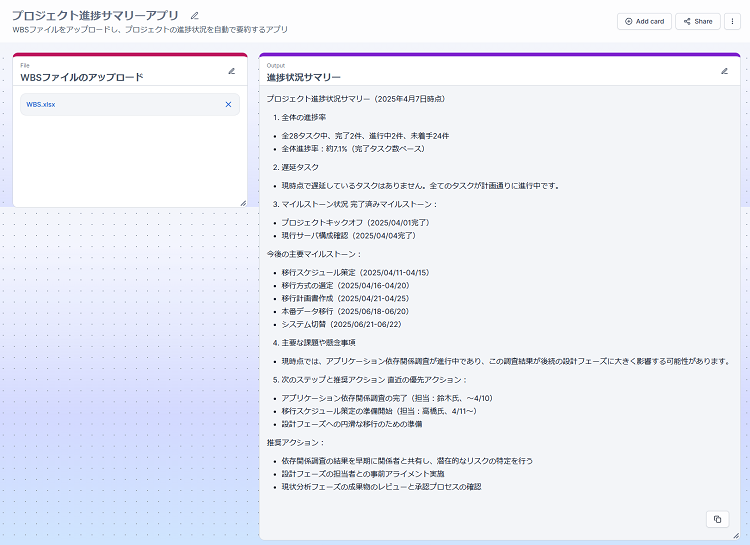Click the line 移行方式の選定（2025/04/16-04/20）

[345, 286]
